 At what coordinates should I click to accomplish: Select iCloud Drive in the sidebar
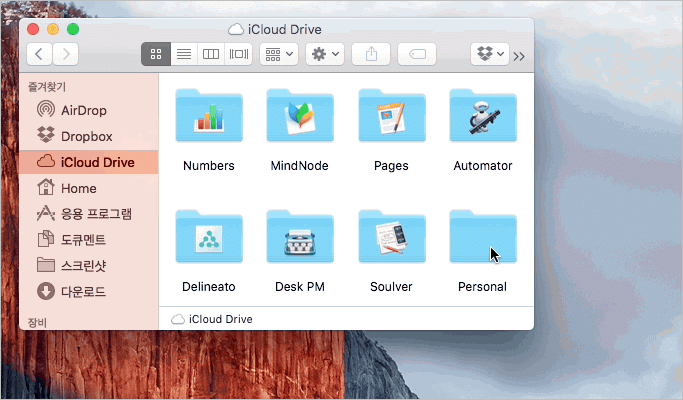tap(89, 162)
